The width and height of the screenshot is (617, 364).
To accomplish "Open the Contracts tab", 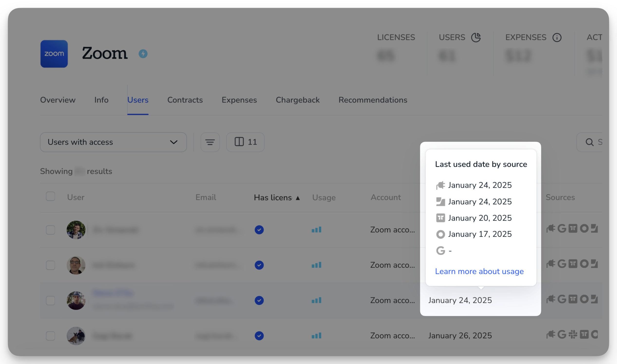I will point(185,100).
